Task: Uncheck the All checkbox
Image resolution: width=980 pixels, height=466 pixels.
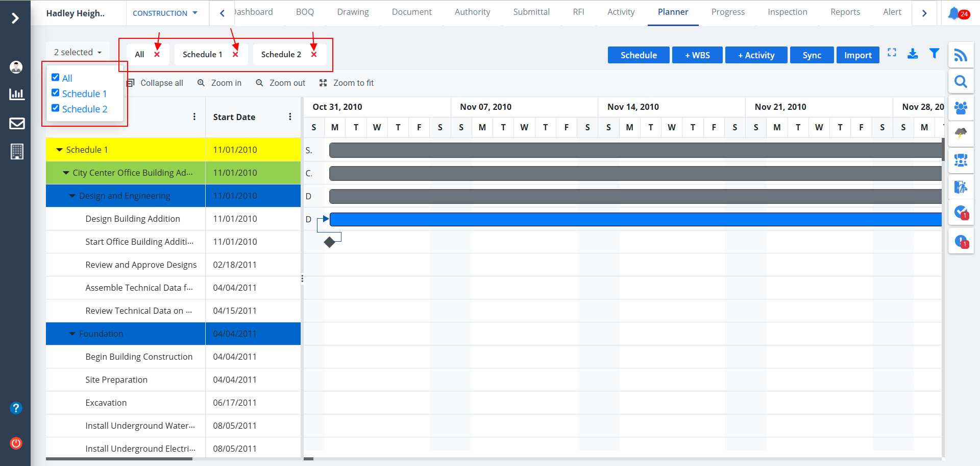Action: pyautogui.click(x=56, y=78)
